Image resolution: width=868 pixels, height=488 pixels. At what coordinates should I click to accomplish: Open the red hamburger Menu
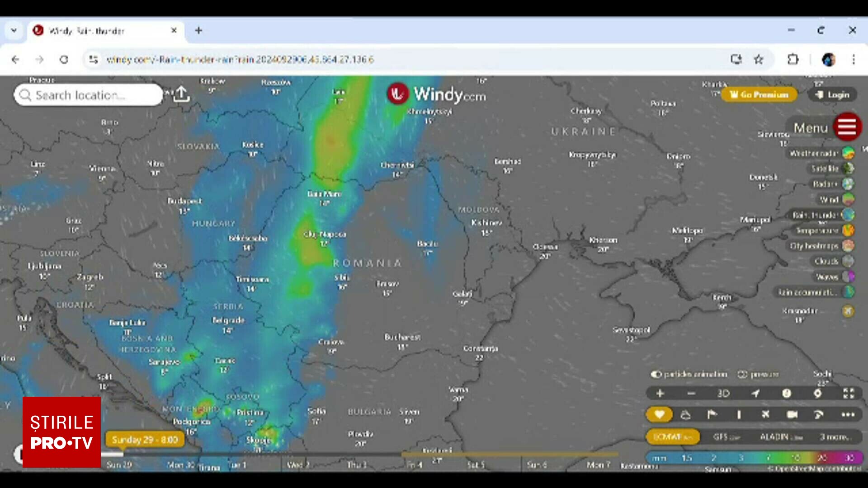(x=847, y=127)
